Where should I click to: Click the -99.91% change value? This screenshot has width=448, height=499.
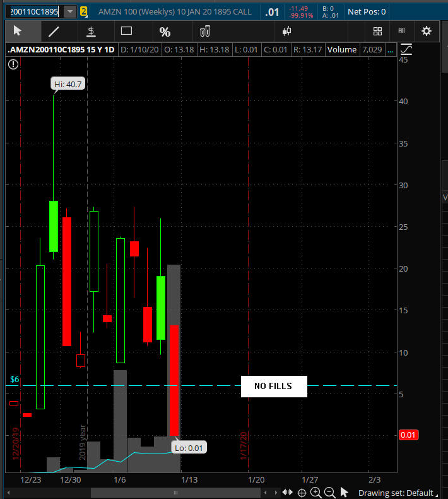[301, 15]
